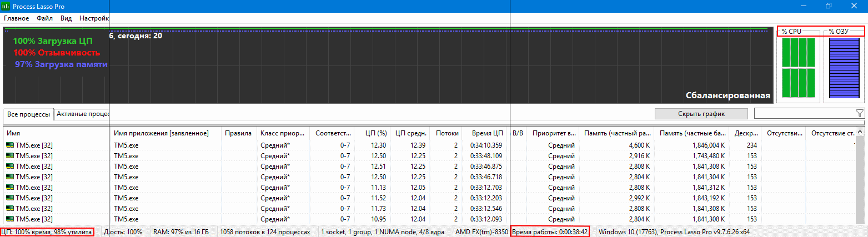Sort by the Правила column header

239,133
